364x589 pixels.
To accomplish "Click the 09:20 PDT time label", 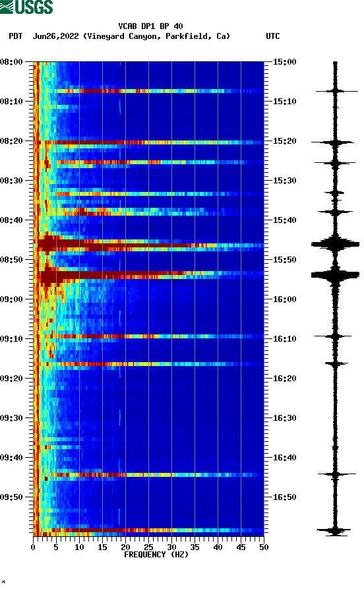I will pos(12,379).
